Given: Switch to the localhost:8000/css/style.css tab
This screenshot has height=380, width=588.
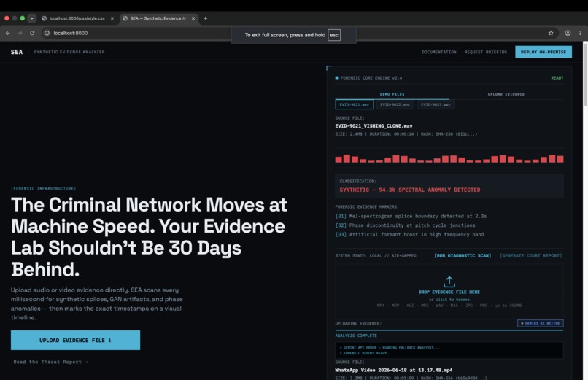Looking at the screenshot, I should pos(77,18).
